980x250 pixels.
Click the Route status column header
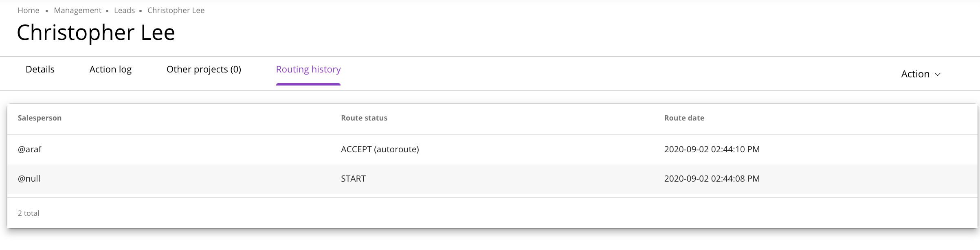[x=364, y=118]
